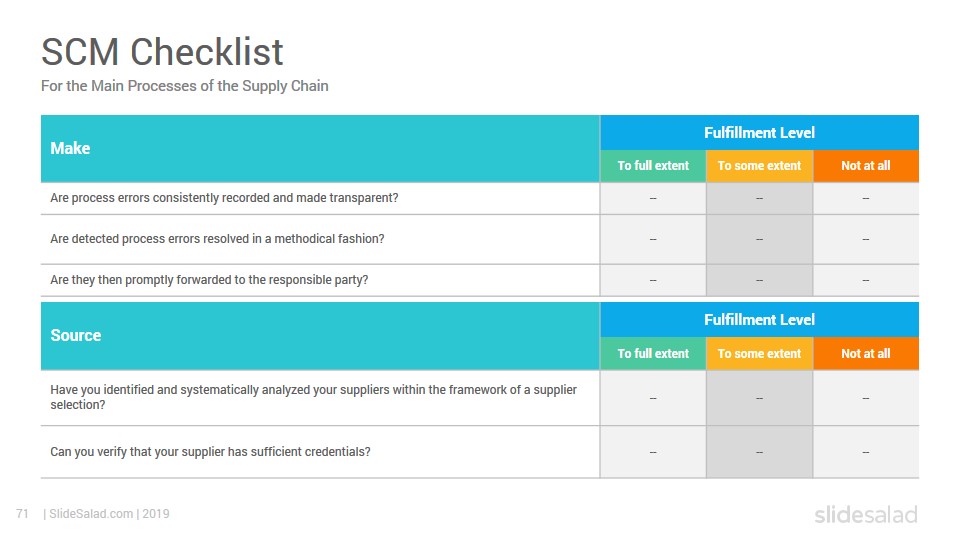The image size is (960, 540).
Task: Click the question about sufficient supplier credentials
Action: click(x=210, y=452)
